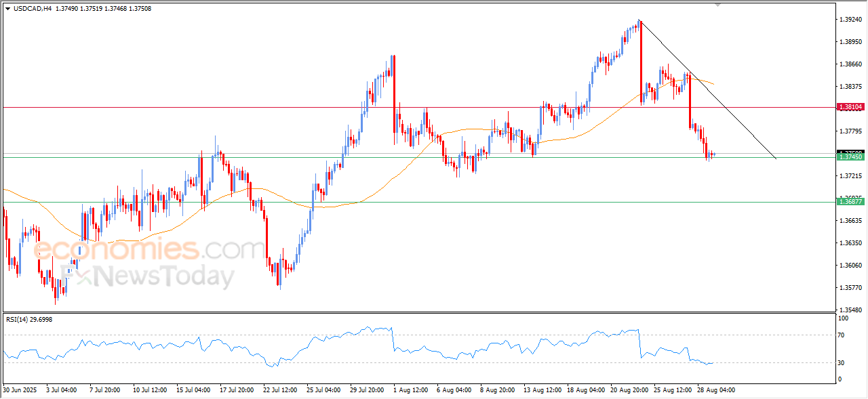Click the RSI 30 level label
This screenshot has width=868, height=399.
pos(842,363)
